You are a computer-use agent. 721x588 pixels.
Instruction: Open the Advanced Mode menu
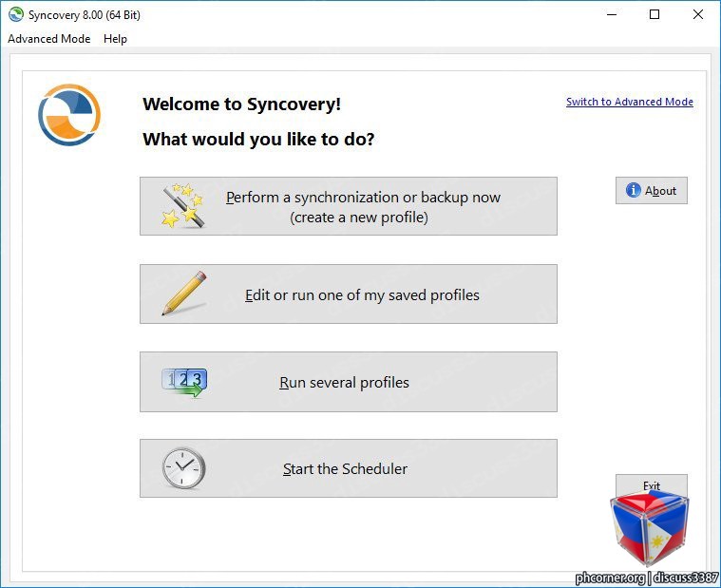48,39
